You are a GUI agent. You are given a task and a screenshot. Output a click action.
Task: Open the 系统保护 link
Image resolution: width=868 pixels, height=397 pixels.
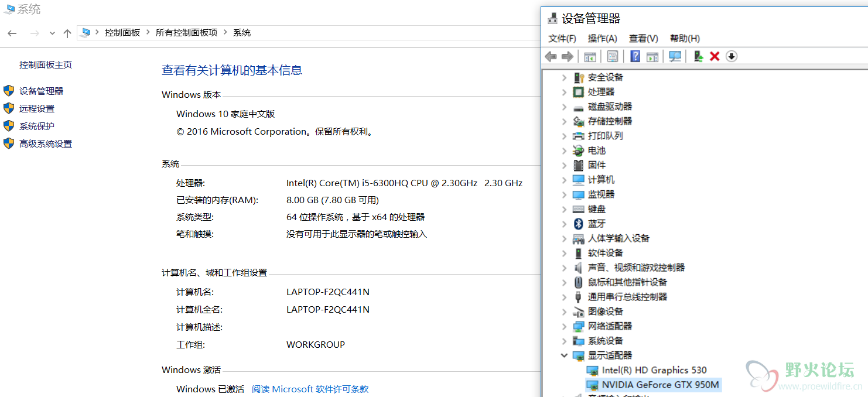click(x=37, y=126)
